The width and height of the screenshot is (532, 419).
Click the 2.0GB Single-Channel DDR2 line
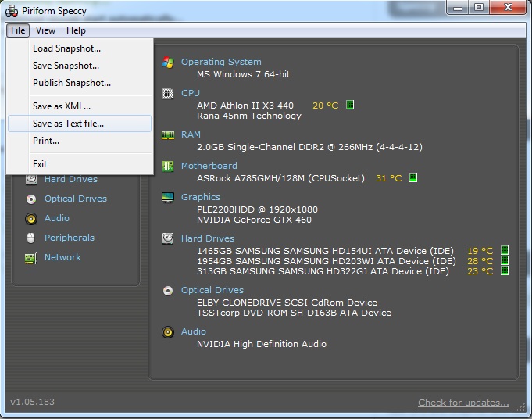pyautogui.click(x=309, y=147)
